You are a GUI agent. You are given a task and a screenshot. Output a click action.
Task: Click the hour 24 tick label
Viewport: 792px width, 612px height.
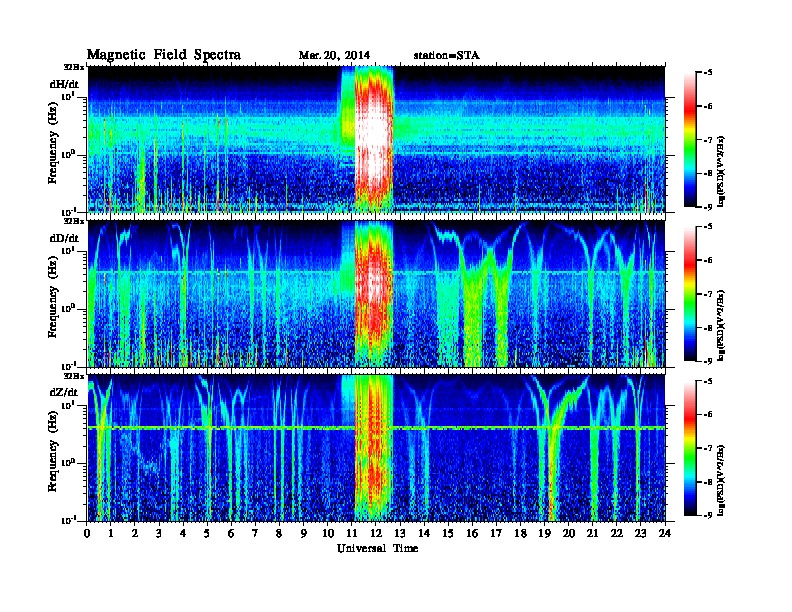point(665,534)
